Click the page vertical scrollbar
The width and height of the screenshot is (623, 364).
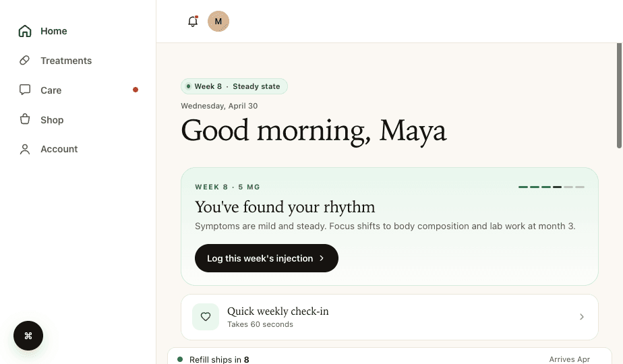(x=619, y=95)
